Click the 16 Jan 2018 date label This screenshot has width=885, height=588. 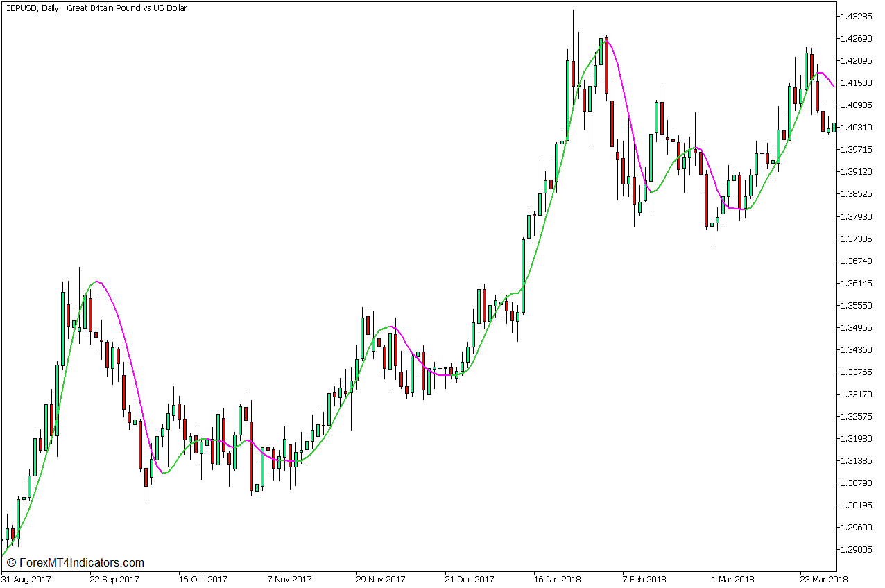pos(558,580)
